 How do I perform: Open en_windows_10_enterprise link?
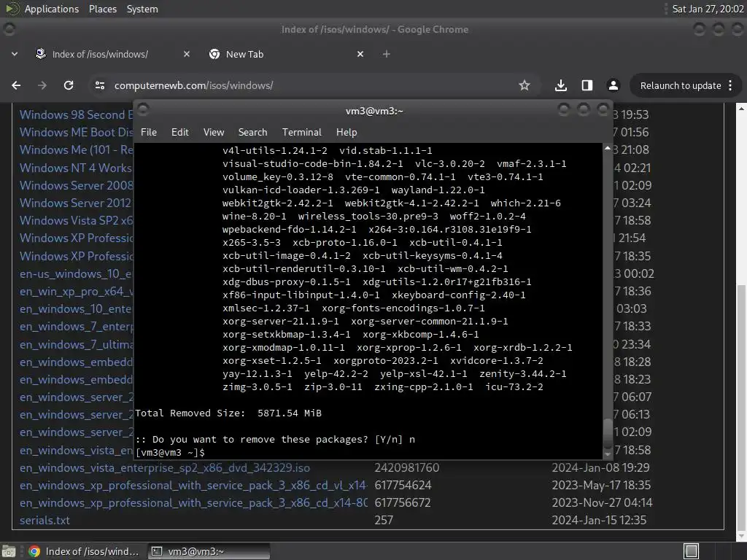[x=76, y=308]
